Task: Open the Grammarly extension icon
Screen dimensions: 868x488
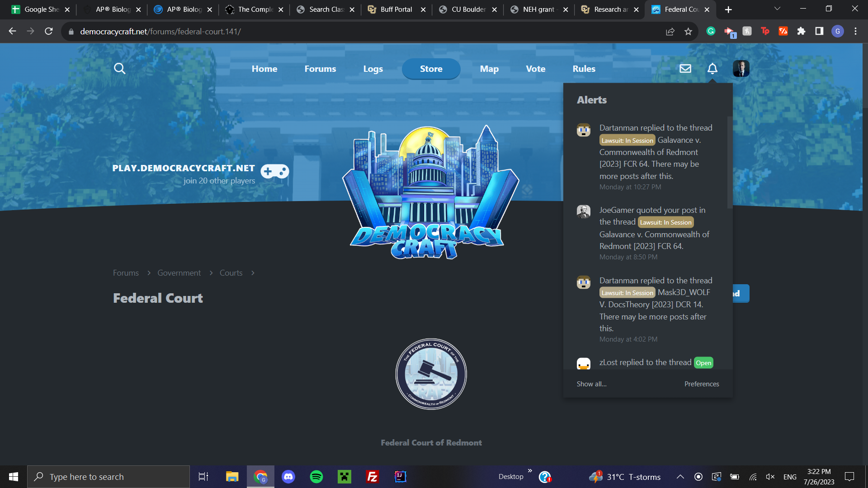Action: tap(711, 31)
